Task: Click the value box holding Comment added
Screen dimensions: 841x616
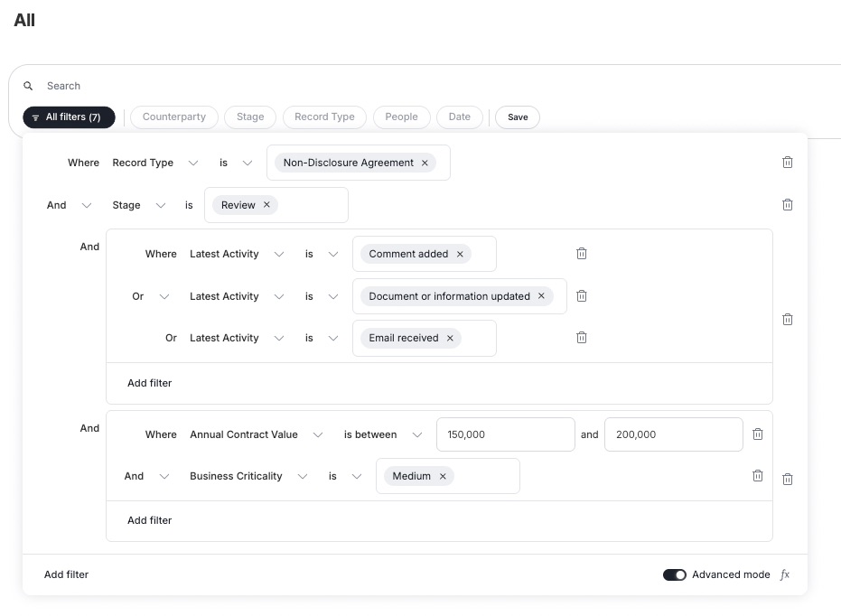Action: (x=425, y=254)
